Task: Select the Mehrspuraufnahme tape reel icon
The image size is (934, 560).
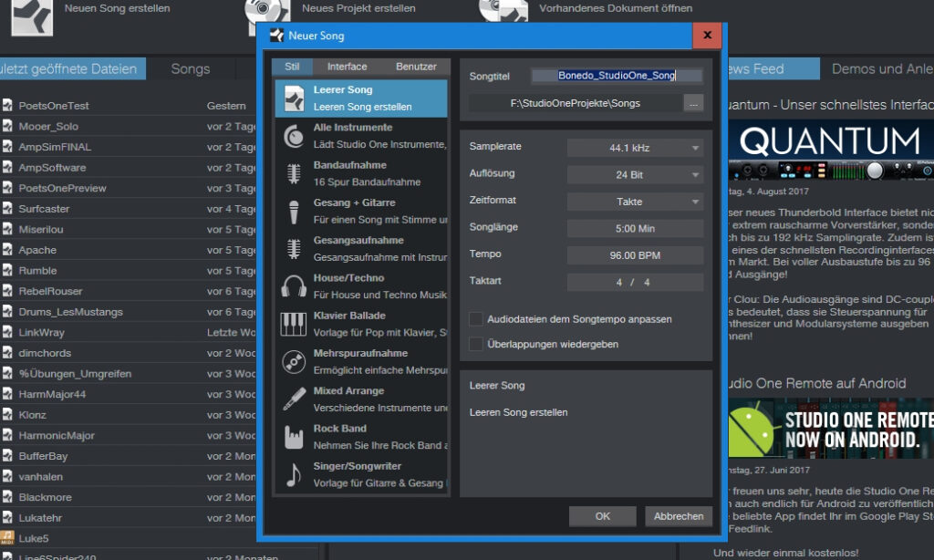Action: click(x=294, y=361)
